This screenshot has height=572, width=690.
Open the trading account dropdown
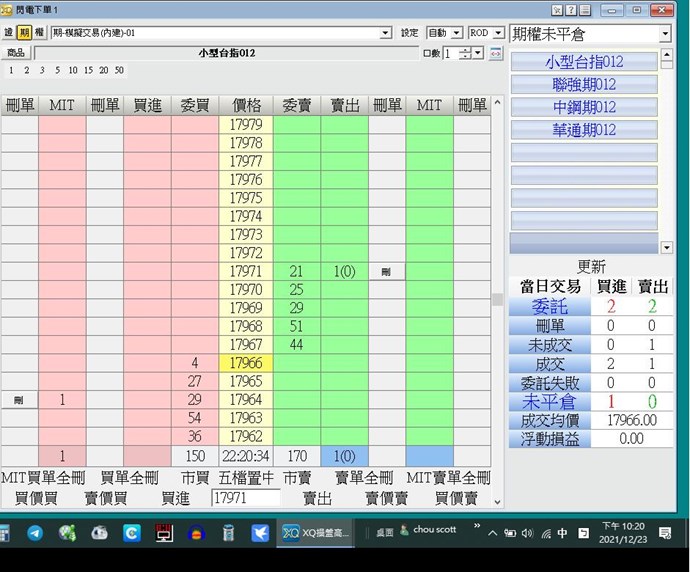385,33
